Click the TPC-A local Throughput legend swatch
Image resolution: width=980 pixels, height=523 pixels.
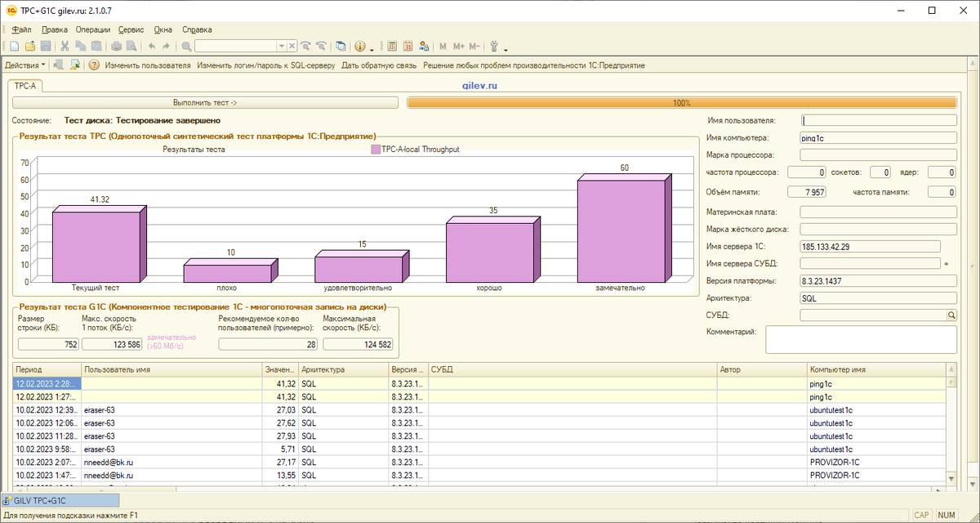point(376,150)
